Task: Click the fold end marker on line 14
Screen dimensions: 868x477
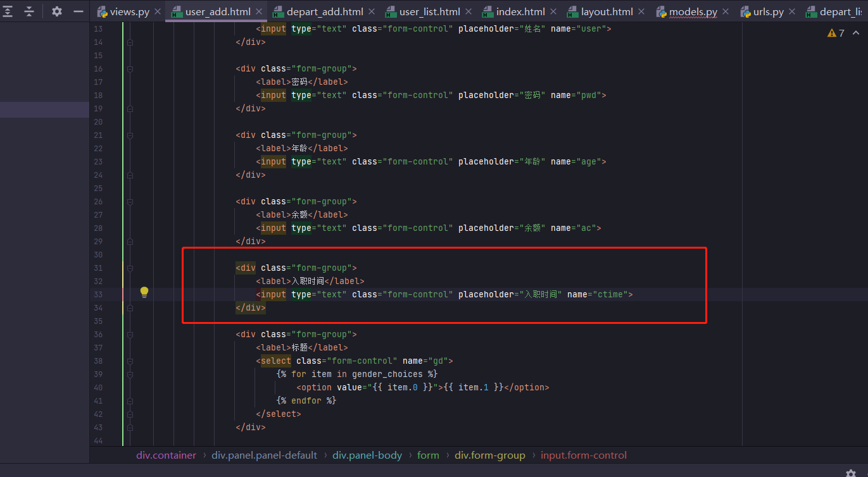Action: click(x=130, y=42)
